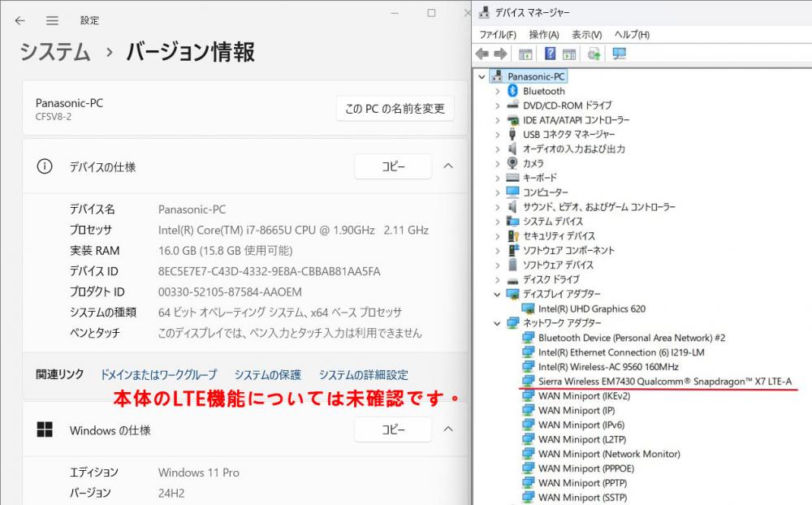
Task: Click the Device Manager forward arrow toolbar icon
Action: point(500,54)
